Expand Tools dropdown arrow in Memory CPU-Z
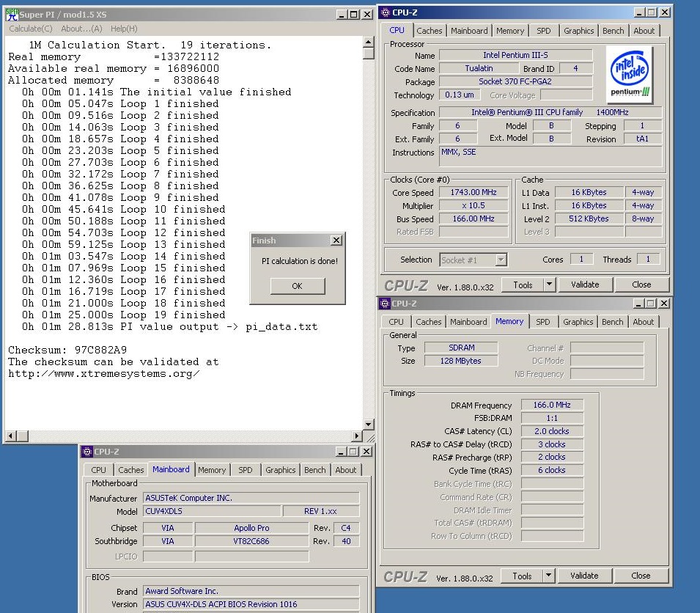The image size is (700, 613). coord(548,576)
